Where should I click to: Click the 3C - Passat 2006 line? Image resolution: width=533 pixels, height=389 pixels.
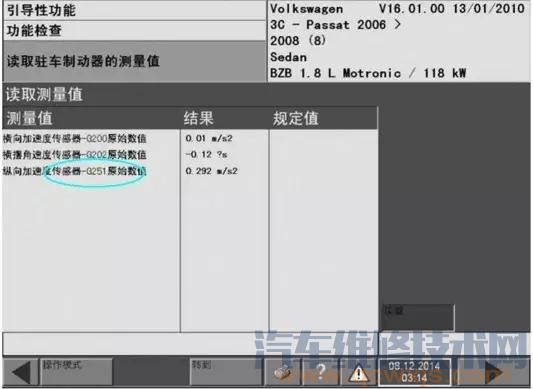pyautogui.click(x=335, y=25)
